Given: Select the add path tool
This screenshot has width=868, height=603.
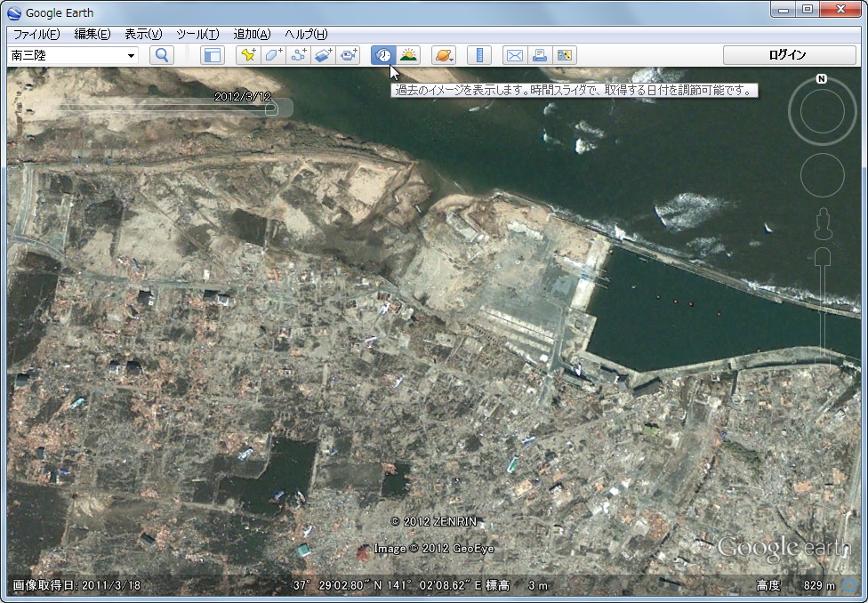Looking at the screenshot, I should tap(299, 55).
